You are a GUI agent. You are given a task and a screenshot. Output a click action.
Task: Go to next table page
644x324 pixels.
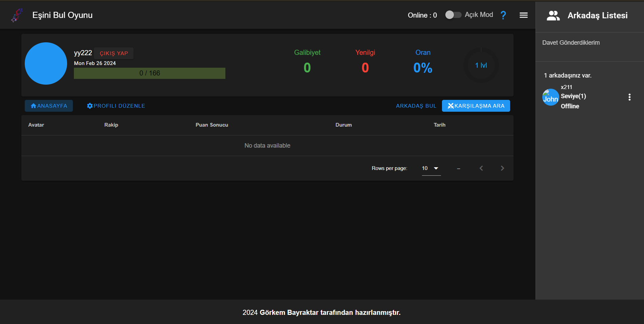(502, 168)
